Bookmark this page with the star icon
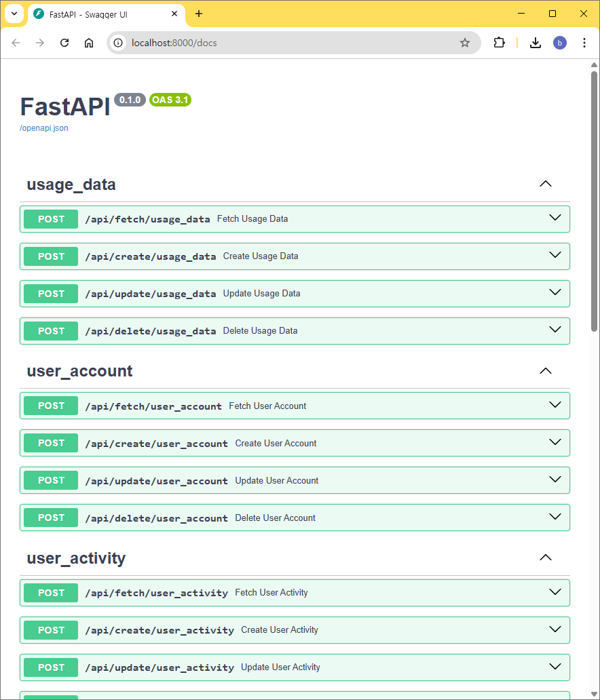 click(x=465, y=43)
